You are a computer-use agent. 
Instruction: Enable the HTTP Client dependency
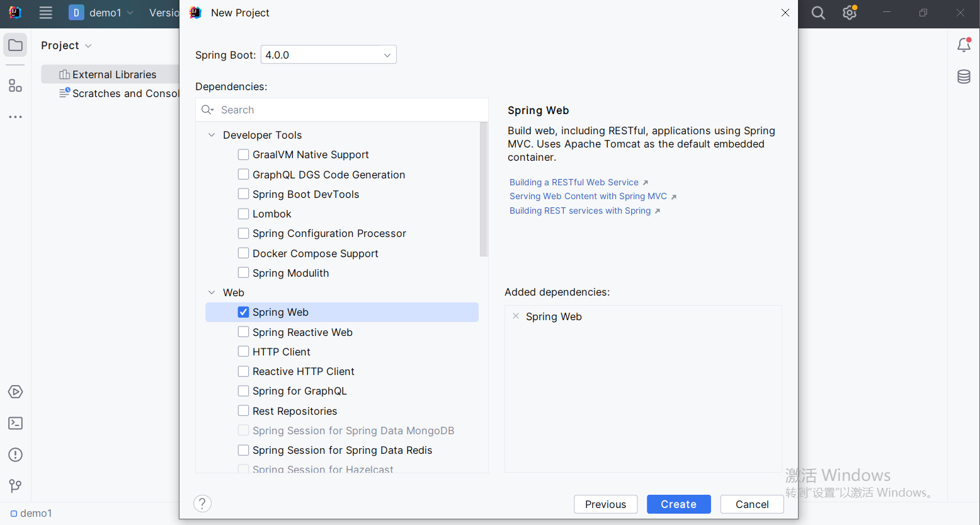click(x=243, y=352)
